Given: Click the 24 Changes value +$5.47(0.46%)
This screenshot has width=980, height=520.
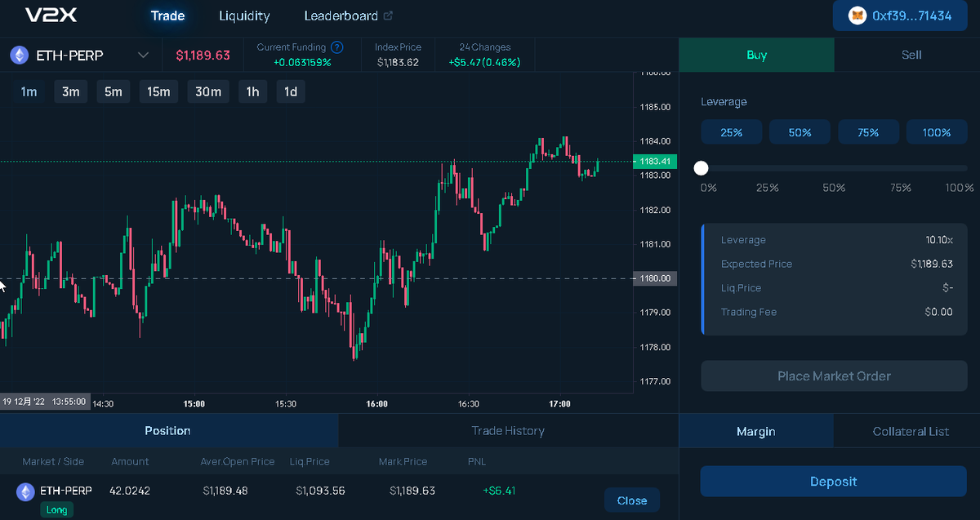Looking at the screenshot, I should [485, 62].
